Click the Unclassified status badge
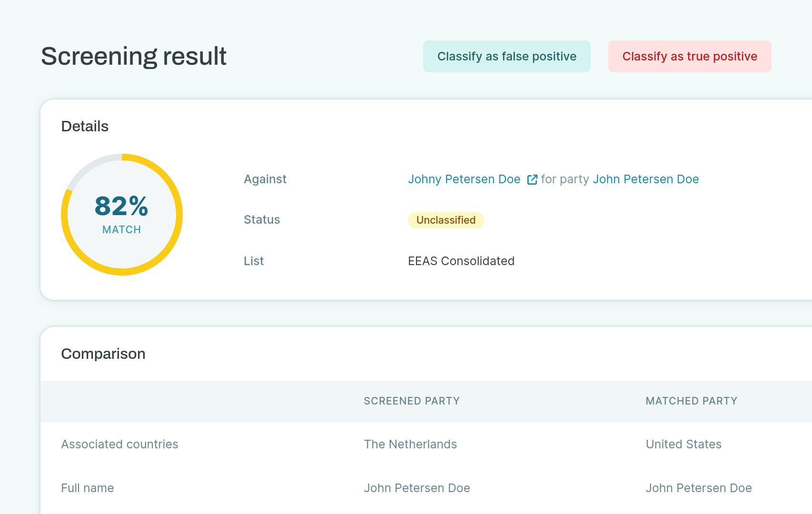812x514 pixels. coord(446,220)
